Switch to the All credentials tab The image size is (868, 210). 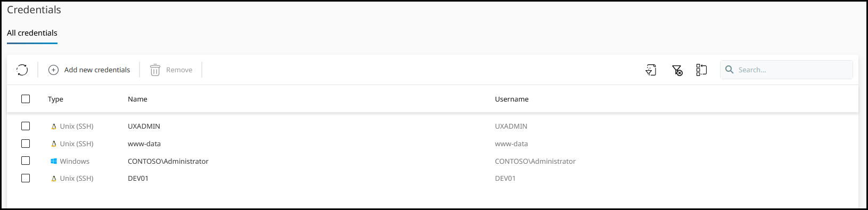pyautogui.click(x=32, y=33)
